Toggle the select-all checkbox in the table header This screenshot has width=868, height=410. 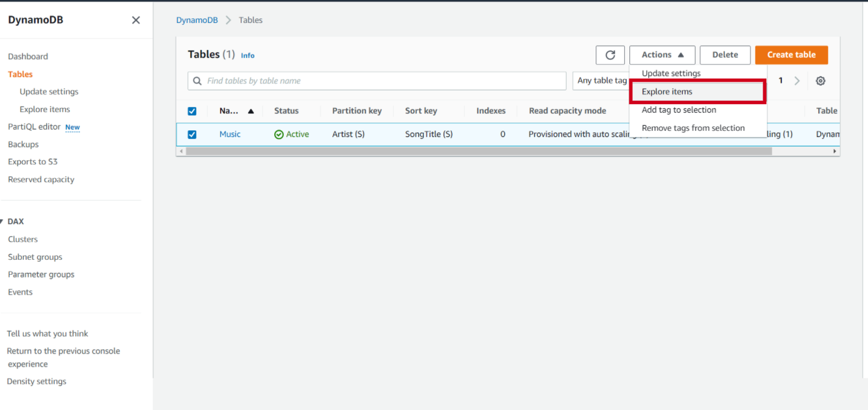tap(192, 111)
